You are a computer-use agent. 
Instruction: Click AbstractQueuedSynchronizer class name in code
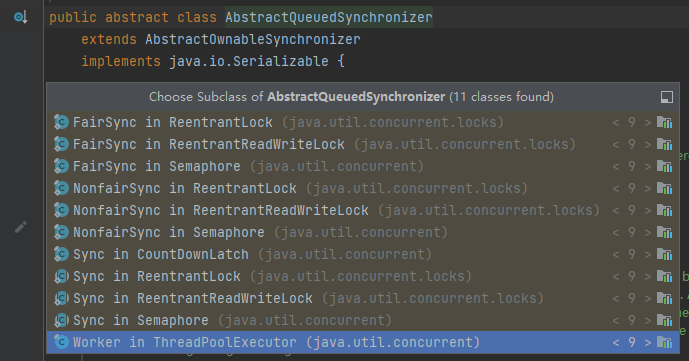pyautogui.click(x=329, y=18)
